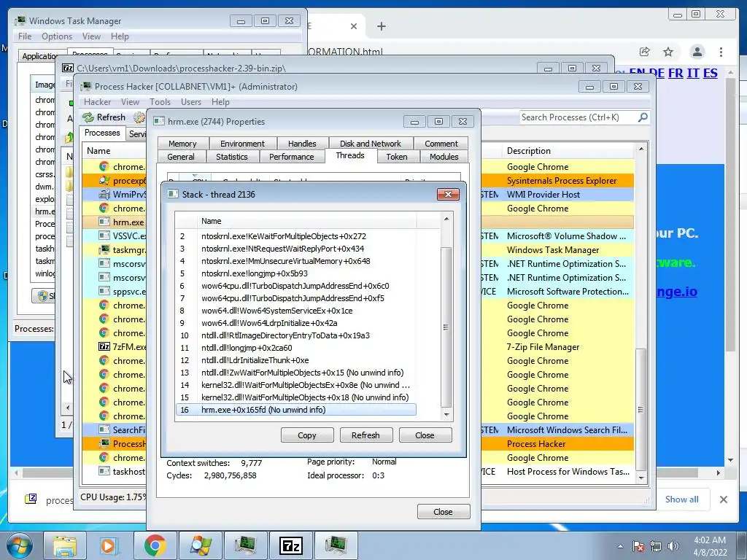Image resolution: width=747 pixels, height=560 pixels.
Task: Click Refresh button in Stack dialog
Action: [366, 435]
